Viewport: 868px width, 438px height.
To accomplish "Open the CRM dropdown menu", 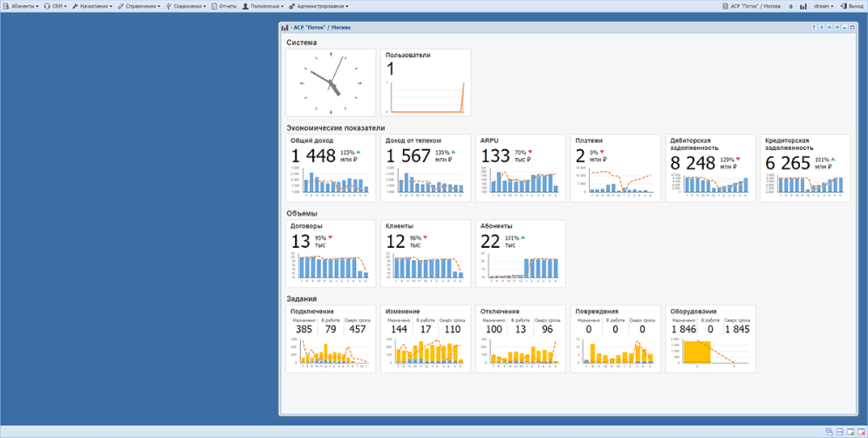I will pyautogui.click(x=56, y=6).
